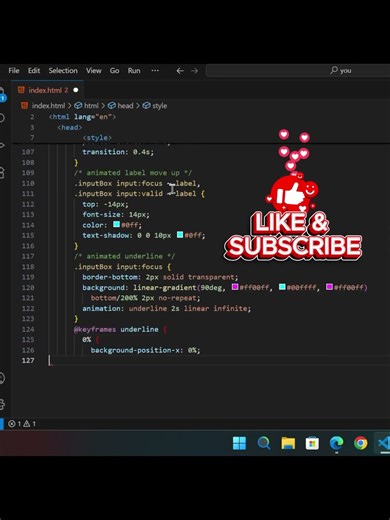Click line number 127 in the gutter
Image resolution: width=390 pixels, height=520 pixels.
28,360
